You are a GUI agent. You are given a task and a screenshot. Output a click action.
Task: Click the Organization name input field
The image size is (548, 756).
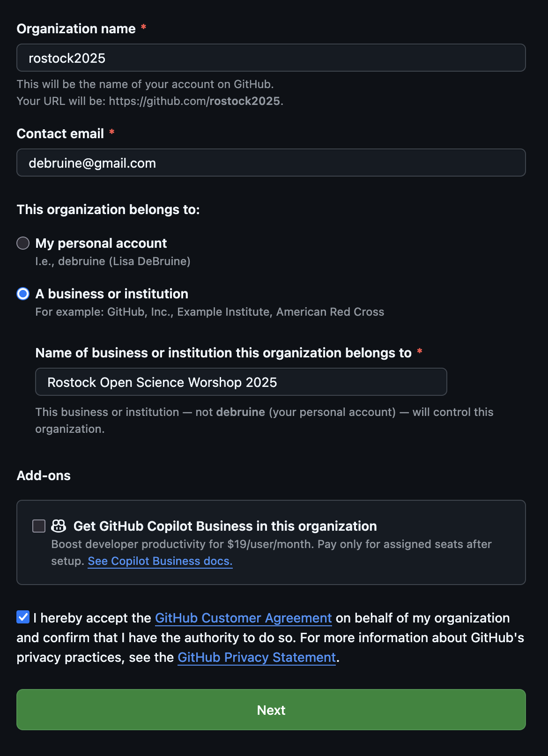coord(271,58)
